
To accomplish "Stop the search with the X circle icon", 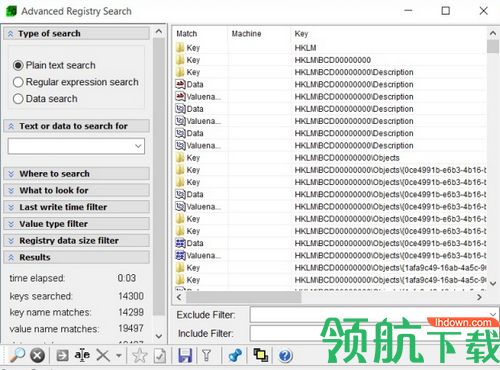I will pos(37,355).
